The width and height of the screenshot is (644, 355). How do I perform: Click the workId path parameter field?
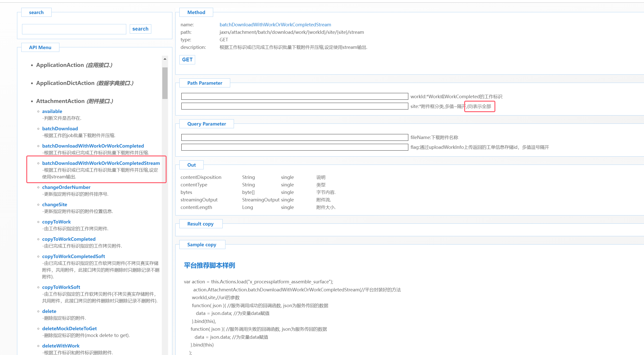(x=295, y=96)
